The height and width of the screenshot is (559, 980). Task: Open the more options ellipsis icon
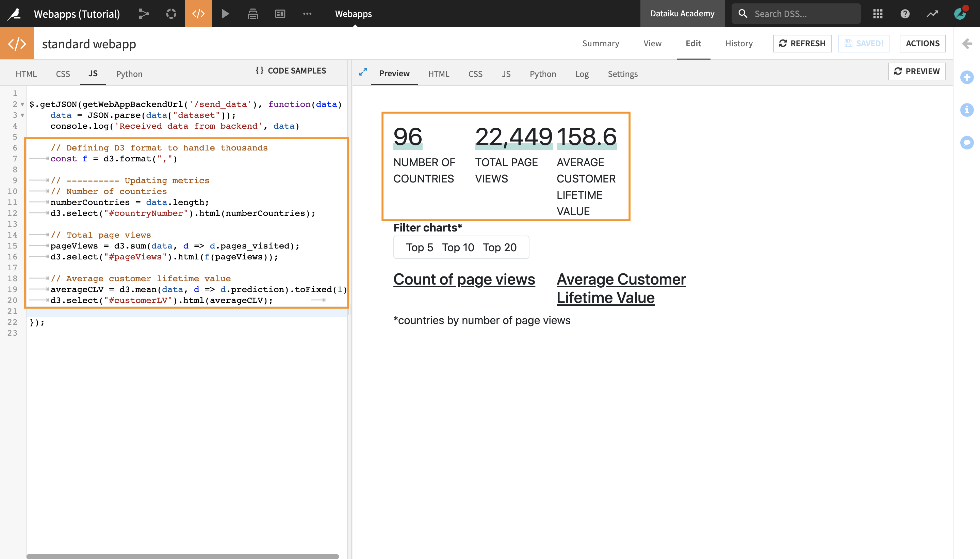(307, 14)
